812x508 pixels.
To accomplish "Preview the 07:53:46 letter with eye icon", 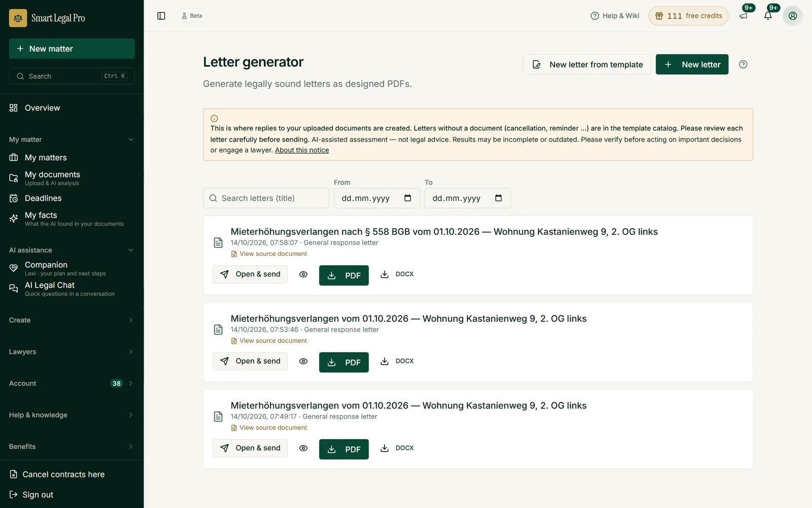I will click(303, 361).
